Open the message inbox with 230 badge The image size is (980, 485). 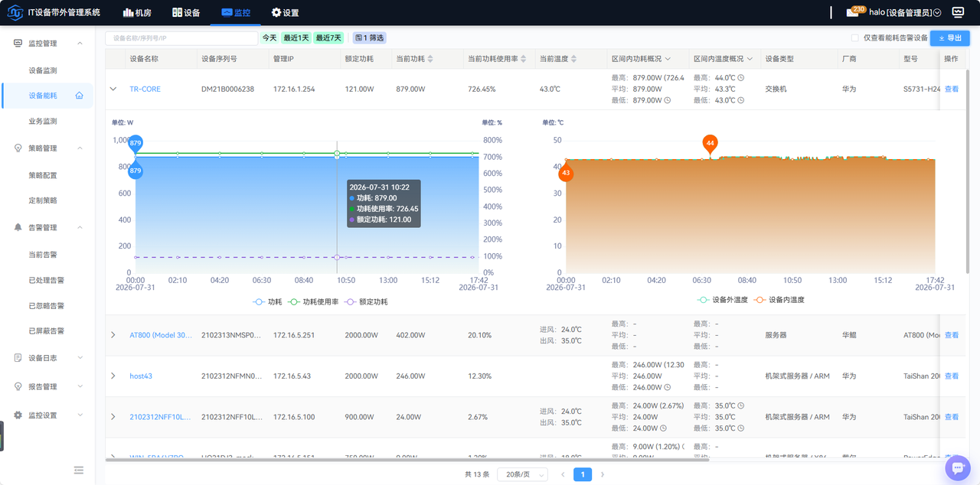[855, 12]
